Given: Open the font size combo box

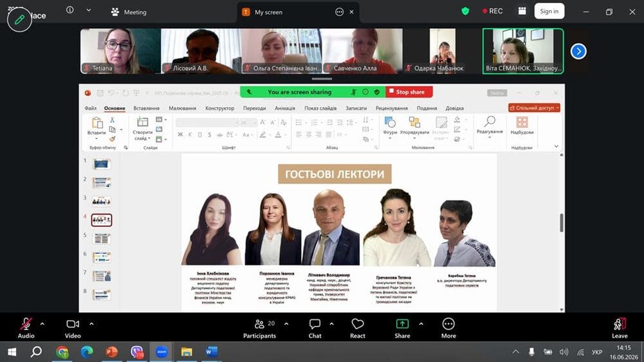Looking at the screenshot, I should point(248,122).
